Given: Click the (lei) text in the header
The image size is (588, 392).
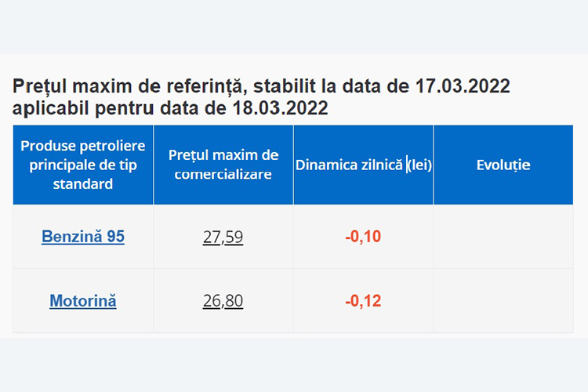Looking at the screenshot, I should coord(419,165).
